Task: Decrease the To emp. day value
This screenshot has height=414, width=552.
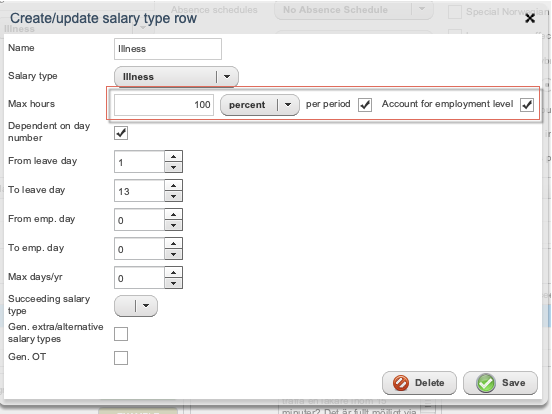Action: tap(174, 254)
